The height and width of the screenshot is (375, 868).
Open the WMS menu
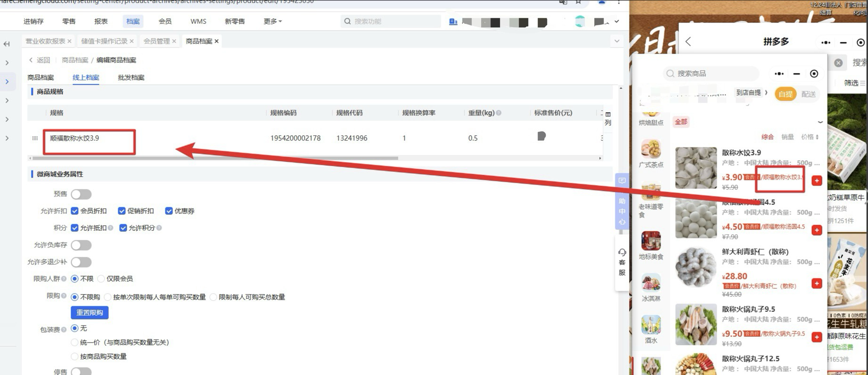click(198, 21)
